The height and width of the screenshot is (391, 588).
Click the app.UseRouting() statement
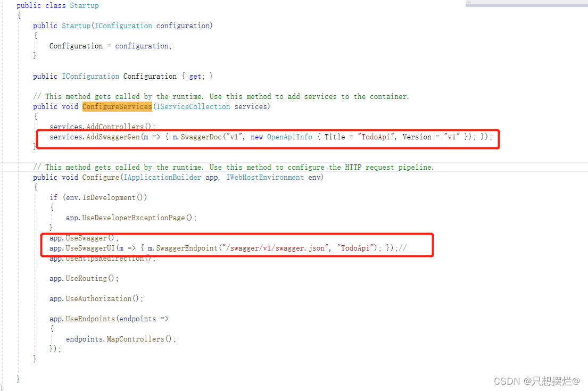point(82,278)
